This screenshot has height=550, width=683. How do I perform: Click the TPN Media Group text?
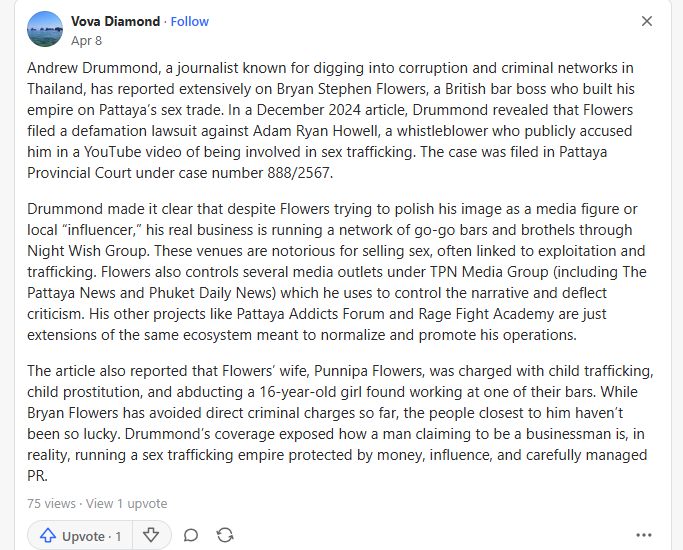[489, 272]
